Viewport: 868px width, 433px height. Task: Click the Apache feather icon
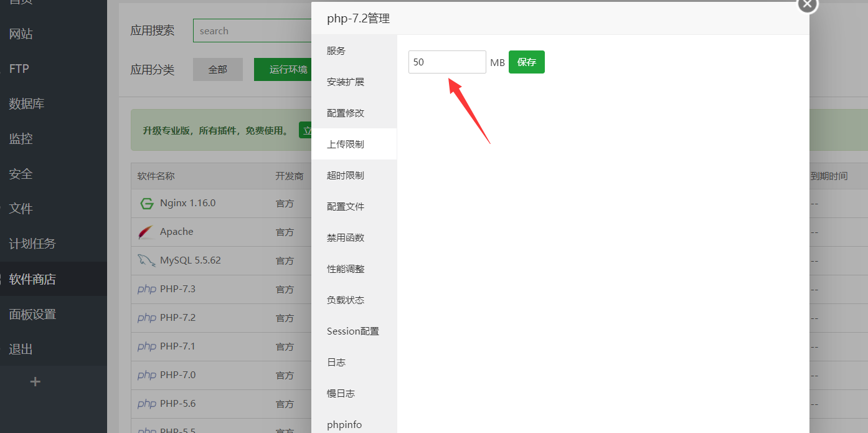(x=146, y=232)
